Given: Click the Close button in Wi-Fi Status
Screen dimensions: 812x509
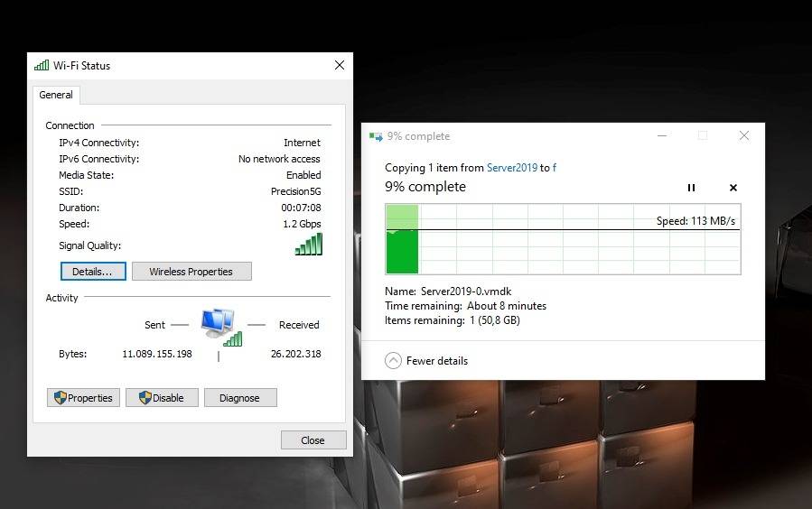Looking at the screenshot, I should tap(313, 440).
